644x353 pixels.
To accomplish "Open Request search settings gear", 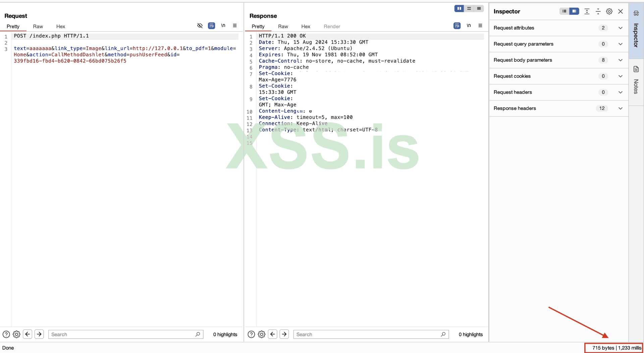I will tap(16, 334).
